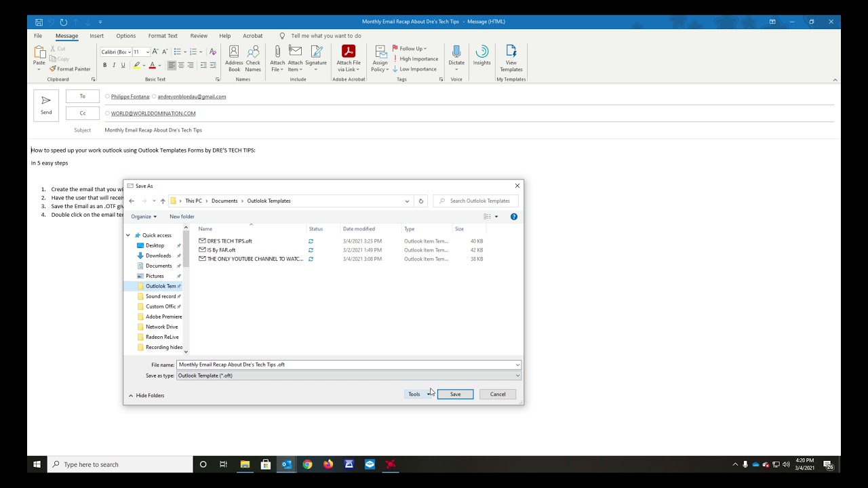Apply the yellow text highlight color
868x488 pixels.
click(x=136, y=65)
